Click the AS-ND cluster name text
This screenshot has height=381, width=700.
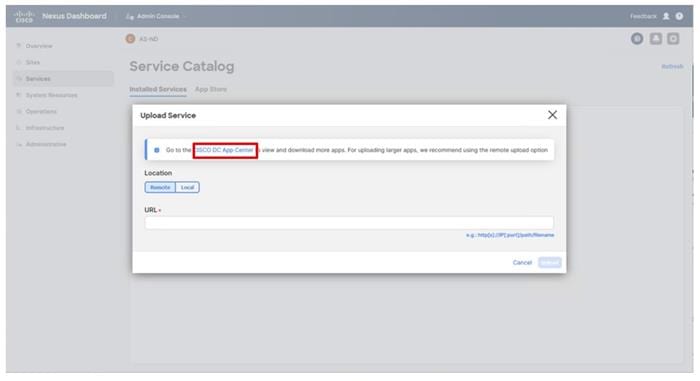[x=149, y=39]
